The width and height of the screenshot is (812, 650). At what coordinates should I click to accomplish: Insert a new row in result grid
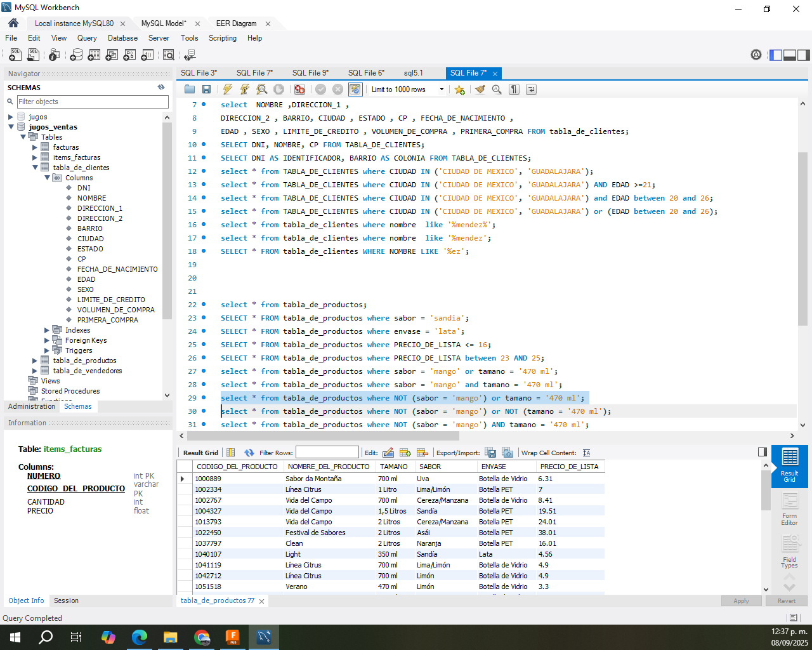coord(405,453)
